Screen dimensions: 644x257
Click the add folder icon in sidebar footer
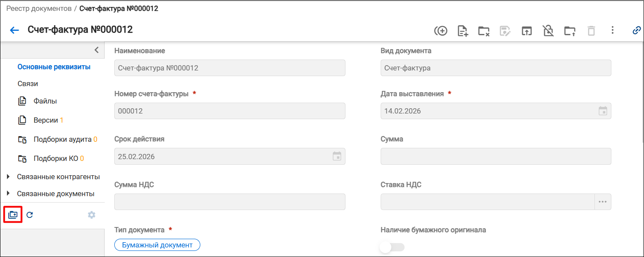tap(13, 215)
